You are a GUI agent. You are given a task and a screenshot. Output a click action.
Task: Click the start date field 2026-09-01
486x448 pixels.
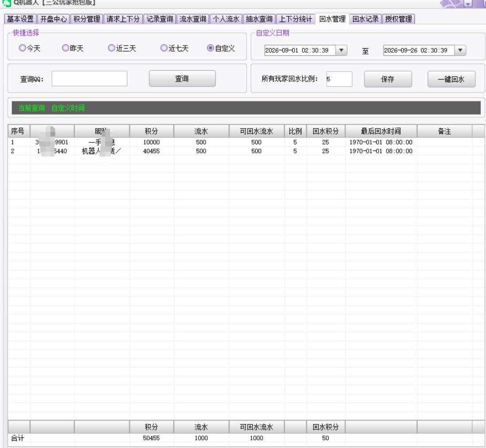(300, 50)
